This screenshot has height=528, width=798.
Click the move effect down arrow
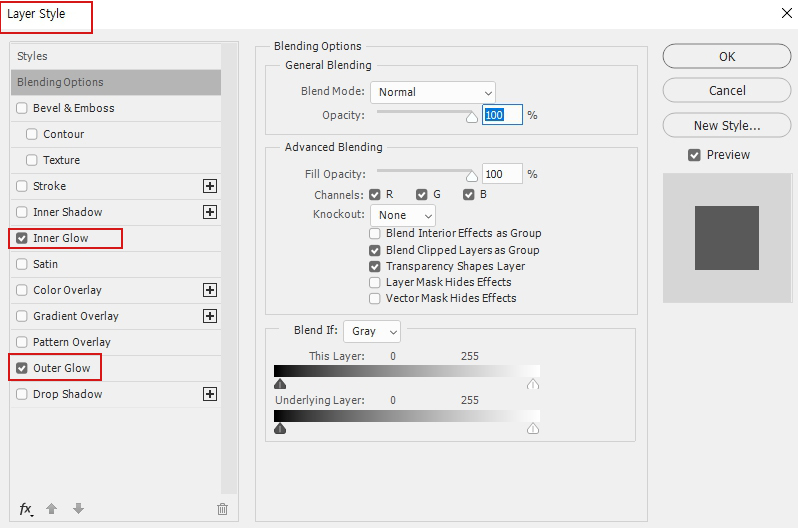click(x=78, y=508)
